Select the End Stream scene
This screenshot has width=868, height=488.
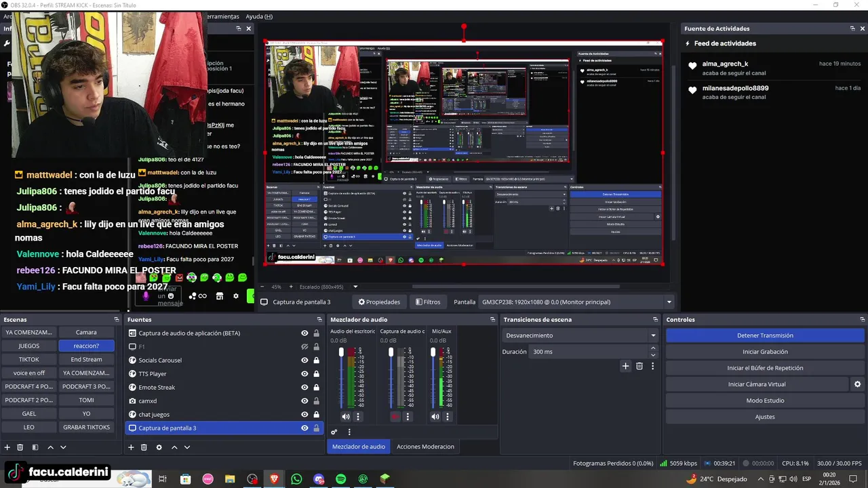pos(86,359)
